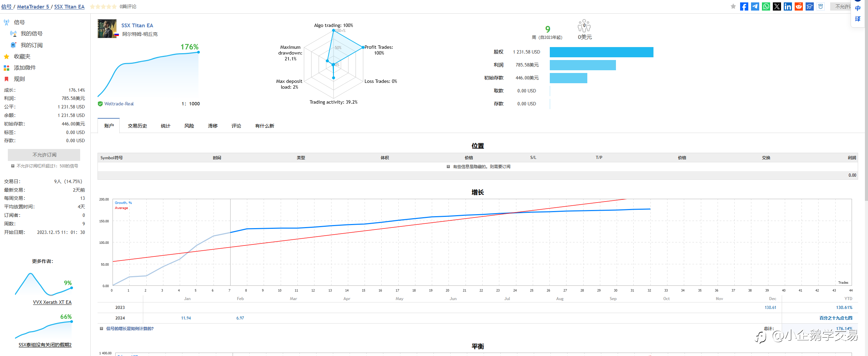The image size is (868, 356).
Task: Open 规则 in the sidebar
Action: pyautogui.click(x=19, y=79)
